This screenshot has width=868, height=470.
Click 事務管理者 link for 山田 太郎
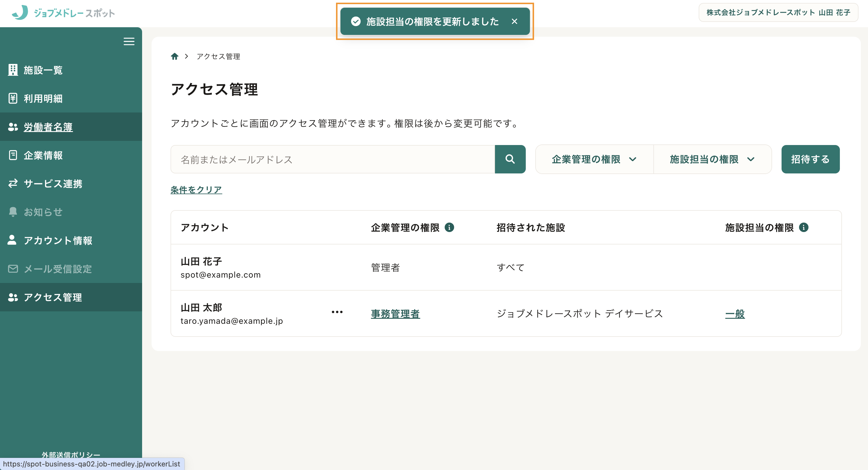tap(395, 314)
